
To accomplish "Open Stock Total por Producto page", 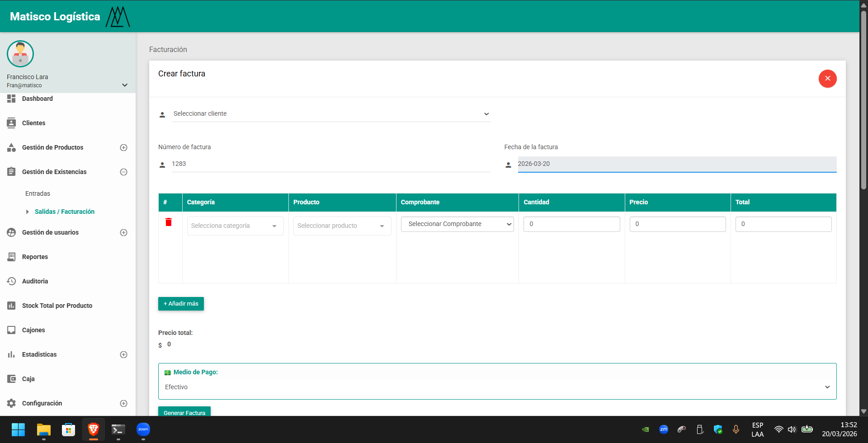I will pos(57,306).
